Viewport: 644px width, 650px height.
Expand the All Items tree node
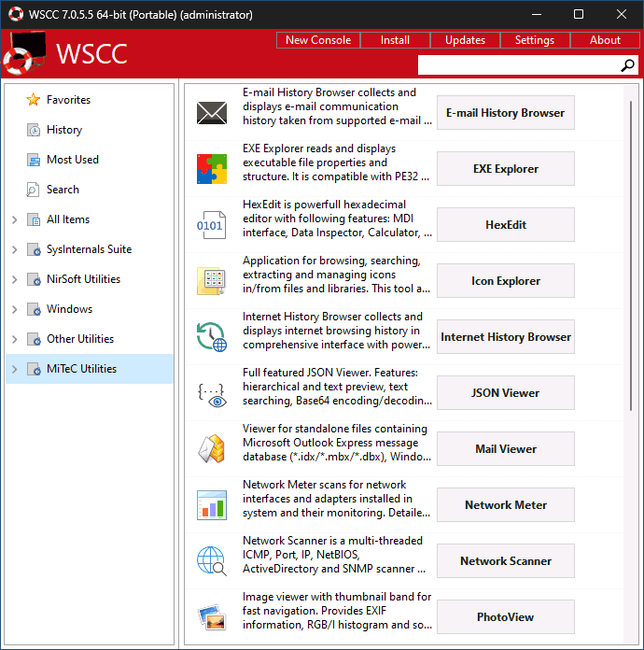pyautogui.click(x=15, y=219)
